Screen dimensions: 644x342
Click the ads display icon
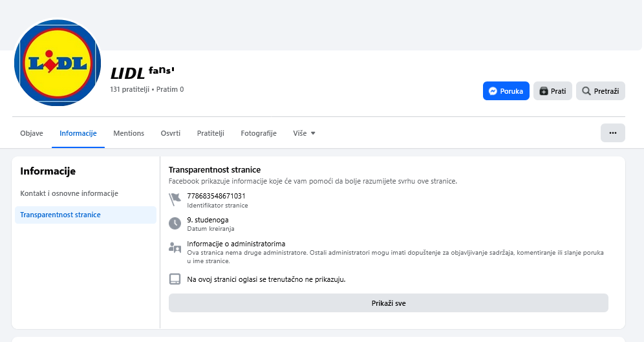point(175,279)
